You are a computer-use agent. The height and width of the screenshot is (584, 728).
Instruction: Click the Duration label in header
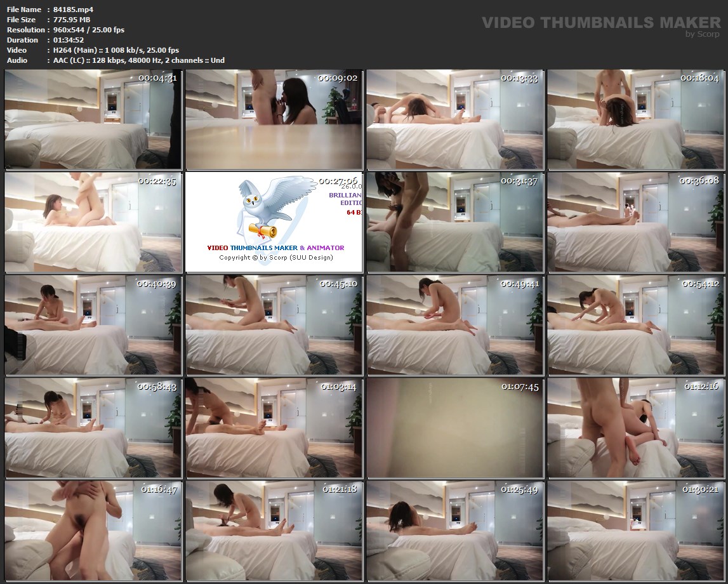tap(22, 40)
